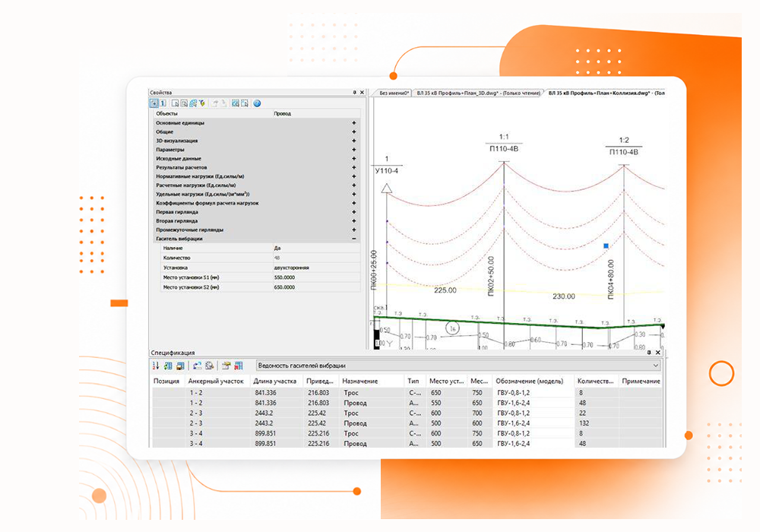The image size is (760, 532).
Task: Select the 2 - 3 Провод row with quantity 132
Action: (x=407, y=423)
